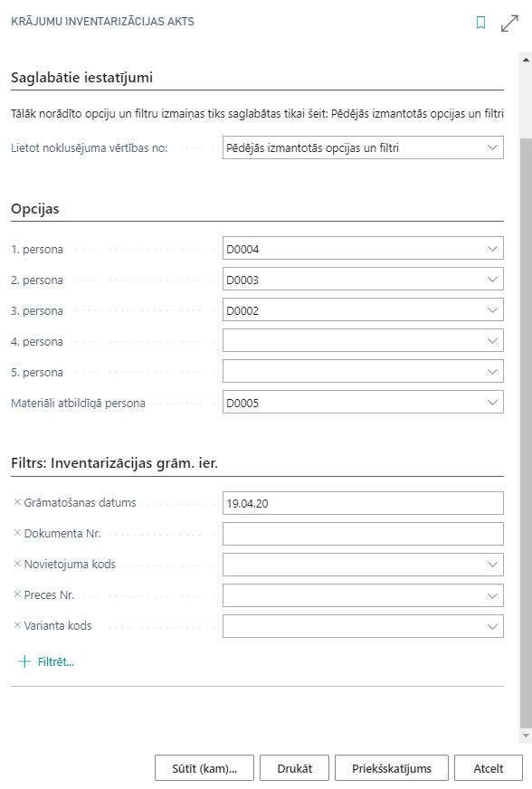Click the bookmark icon in header
Image resolution: width=532 pixels, height=789 pixels.
coord(480,23)
